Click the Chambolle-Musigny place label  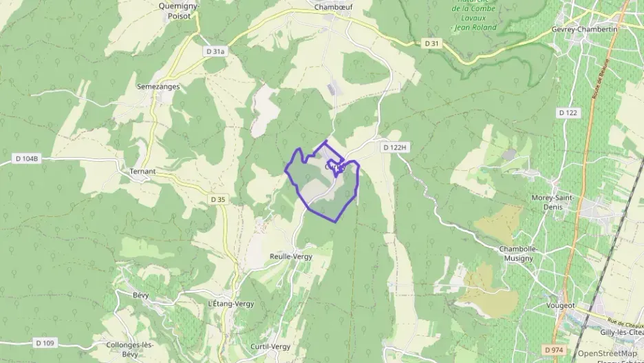point(518,253)
